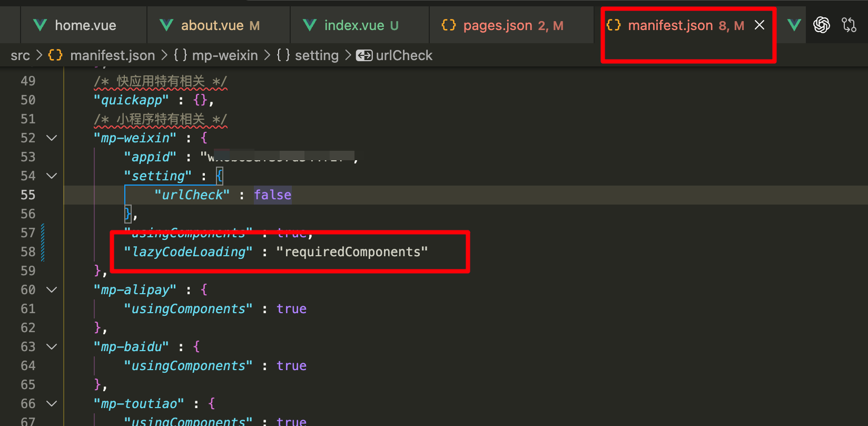This screenshot has height=426, width=868.
Task: Click src in the breadcrumb path
Action: pos(20,55)
